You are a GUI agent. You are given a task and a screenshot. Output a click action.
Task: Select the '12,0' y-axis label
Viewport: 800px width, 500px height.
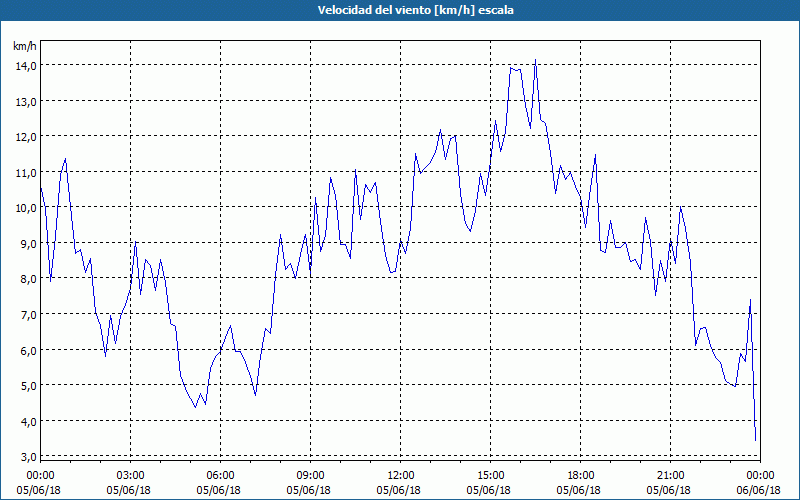pyautogui.click(x=26, y=137)
